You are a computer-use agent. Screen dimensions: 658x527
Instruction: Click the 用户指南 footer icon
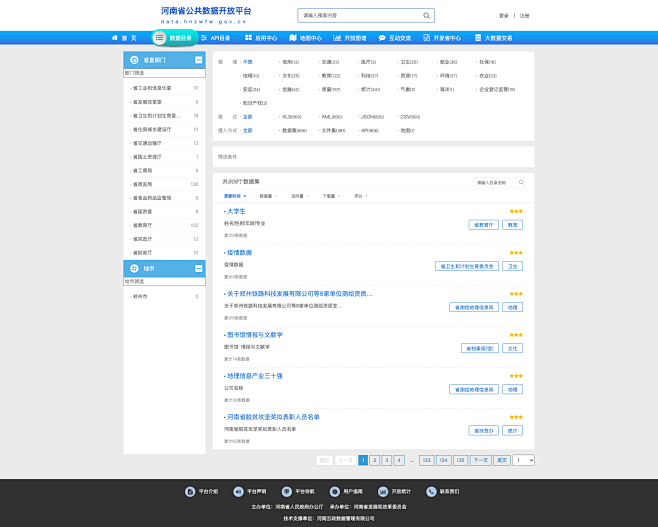[335, 491]
